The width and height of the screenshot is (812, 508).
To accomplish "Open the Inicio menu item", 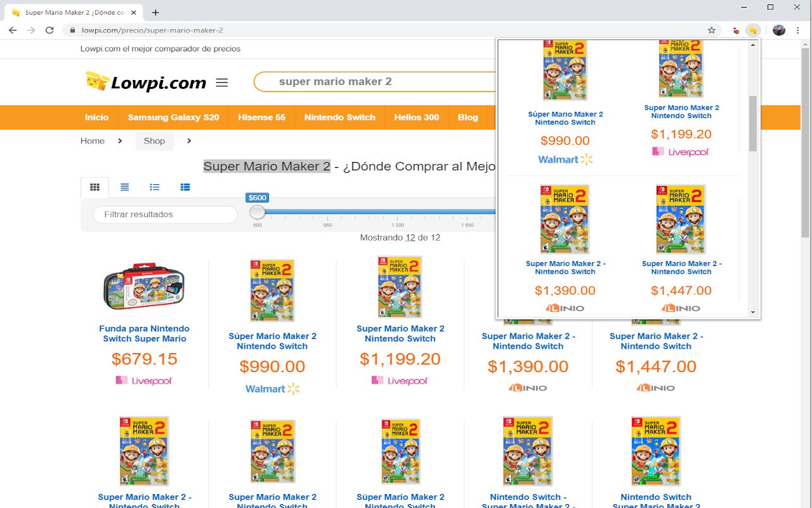I will pyautogui.click(x=96, y=117).
